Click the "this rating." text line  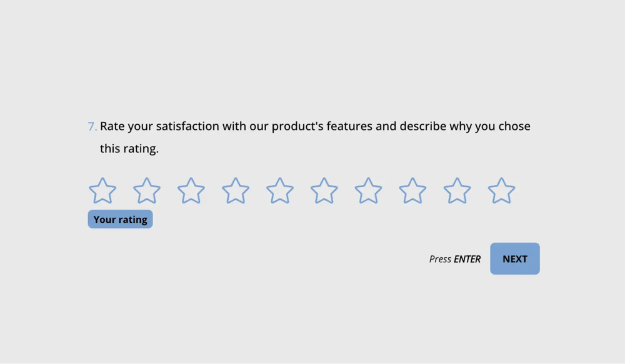129,149
